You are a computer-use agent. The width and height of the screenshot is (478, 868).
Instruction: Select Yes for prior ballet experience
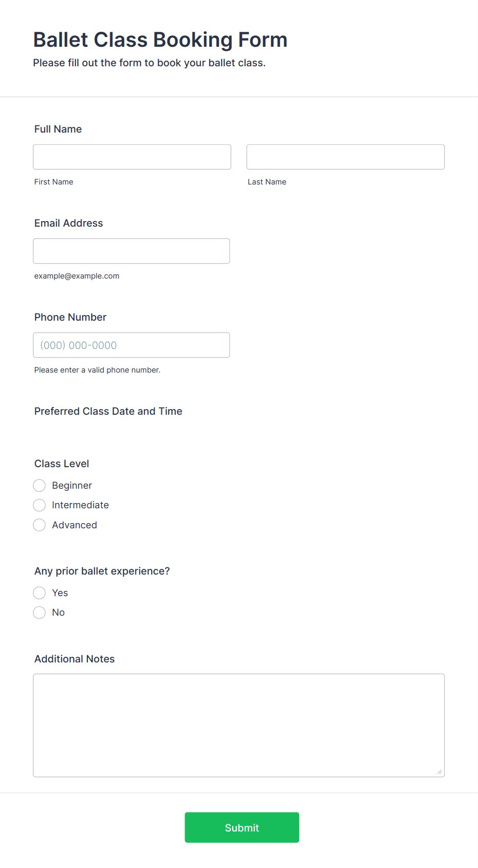(x=40, y=593)
